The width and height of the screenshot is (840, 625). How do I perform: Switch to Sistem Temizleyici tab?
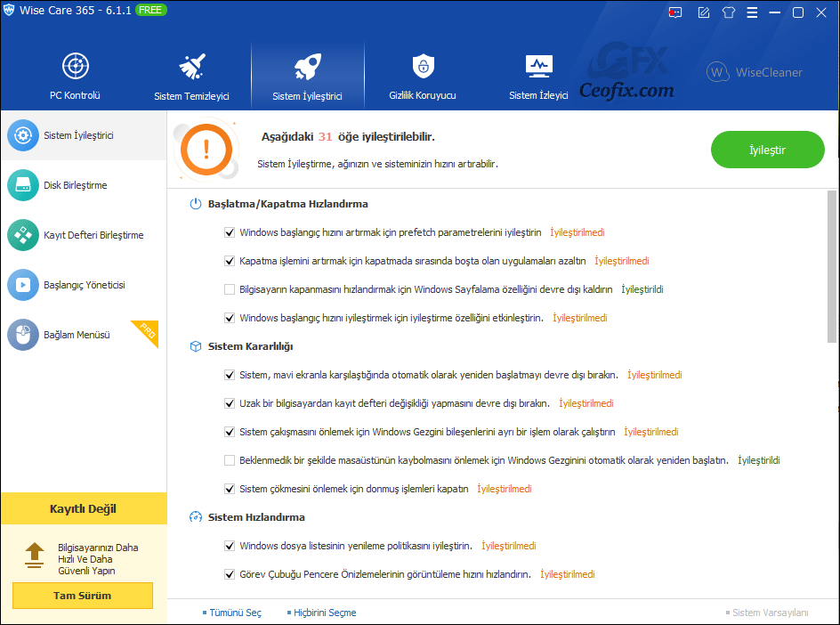pyautogui.click(x=192, y=76)
